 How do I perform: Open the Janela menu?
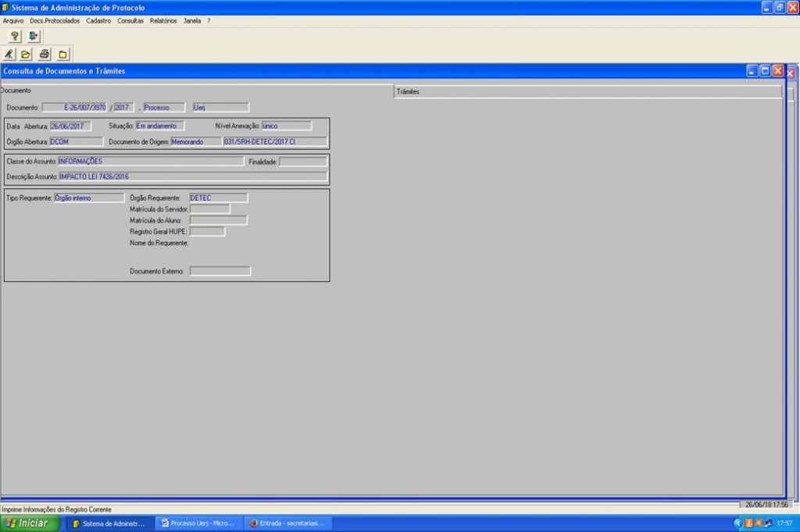tap(192, 21)
